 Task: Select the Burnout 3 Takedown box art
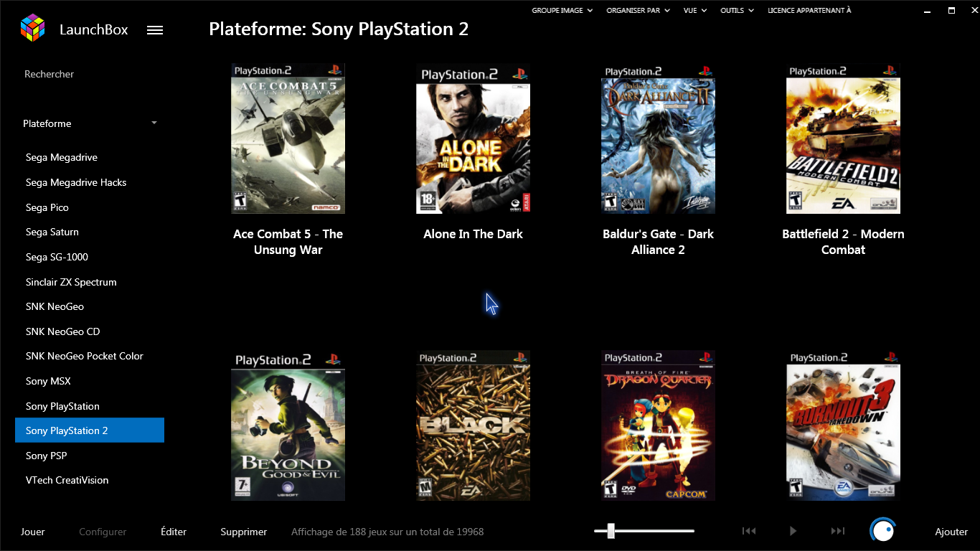pyautogui.click(x=843, y=425)
